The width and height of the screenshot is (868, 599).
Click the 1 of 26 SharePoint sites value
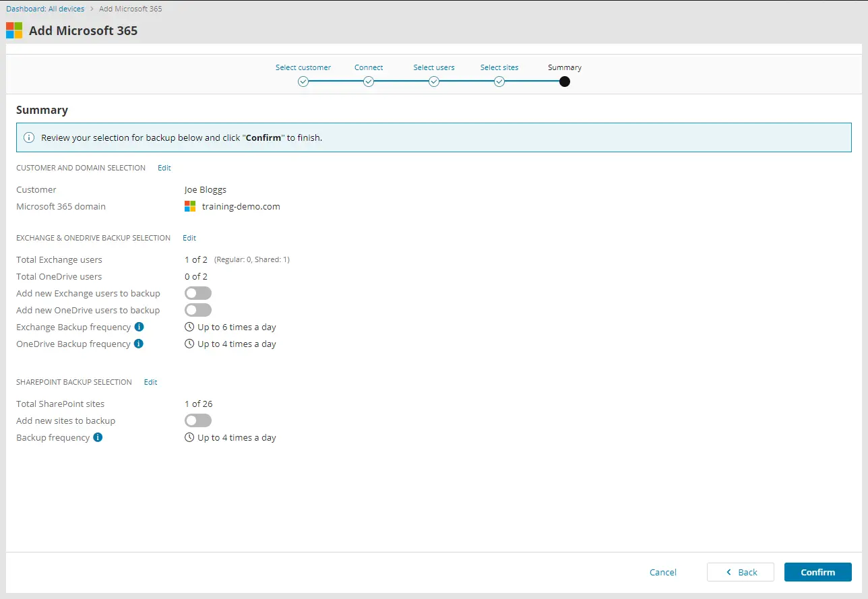pyautogui.click(x=199, y=404)
